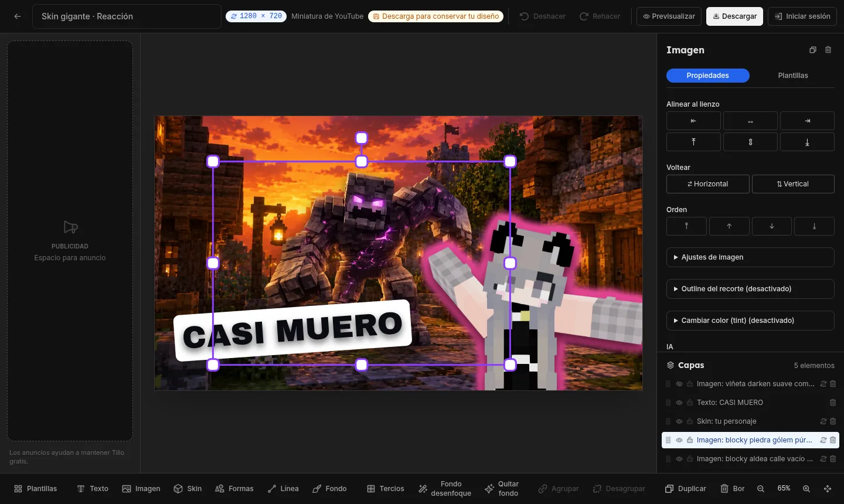The image size is (844, 504).
Task: Add a Skin from the bottom toolbar
Action: (188, 489)
